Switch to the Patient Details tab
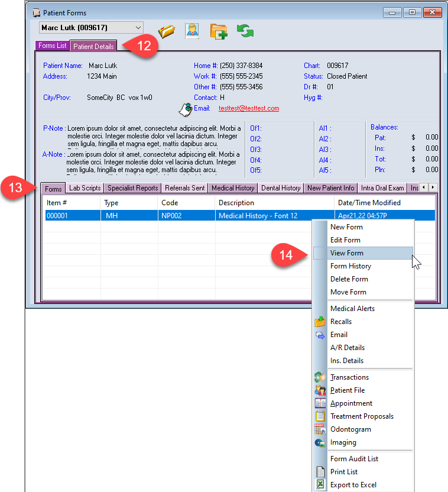The width and height of the screenshot is (448, 492). point(93,47)
